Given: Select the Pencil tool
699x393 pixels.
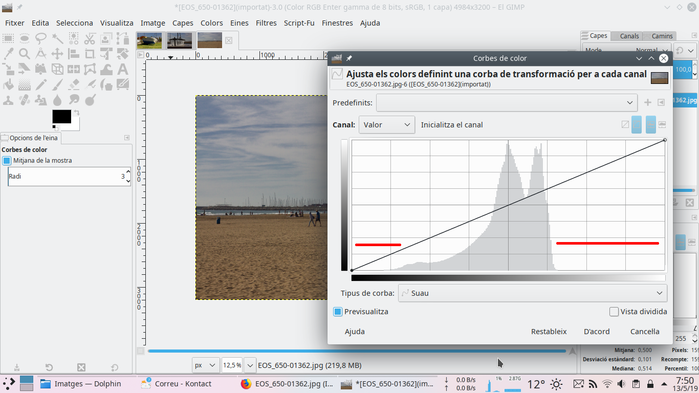Looking at the screenshot, I should coord(41,84).
